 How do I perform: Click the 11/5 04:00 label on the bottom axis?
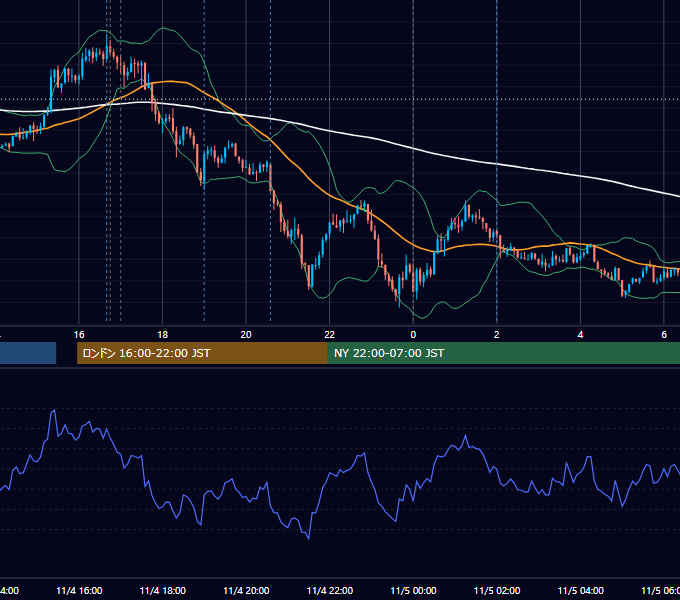pos(581,591)
